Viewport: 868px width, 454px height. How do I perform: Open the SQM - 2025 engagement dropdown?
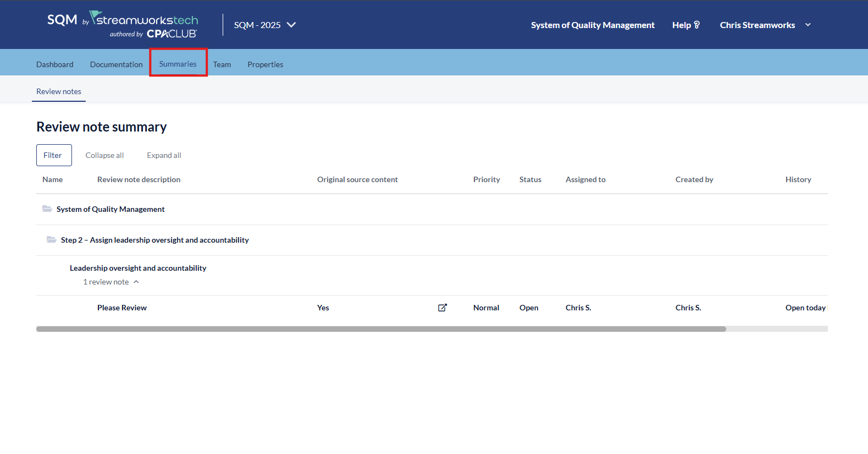pyautogui.click(x=264, y=25)
